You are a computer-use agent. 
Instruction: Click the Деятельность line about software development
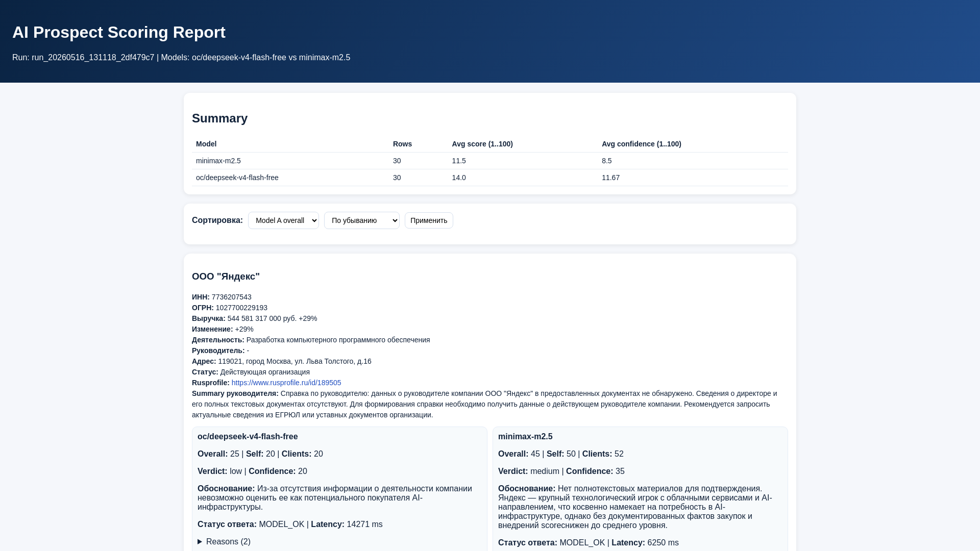[x=311, y=340]
